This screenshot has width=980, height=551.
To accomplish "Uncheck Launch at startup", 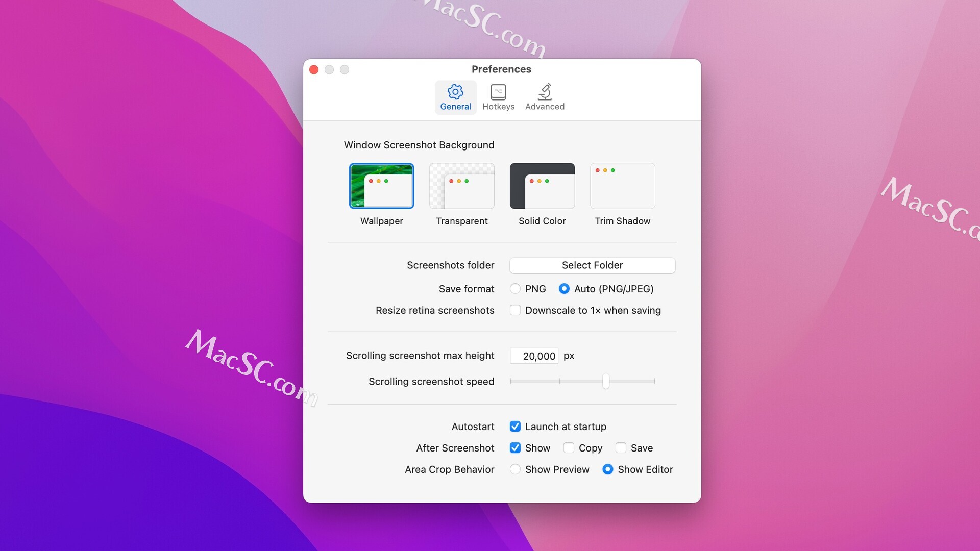I will coord(515,427).
